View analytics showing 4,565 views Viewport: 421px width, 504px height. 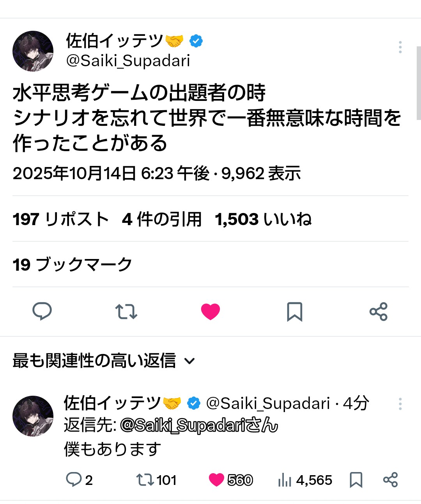(x=305, y=480)
